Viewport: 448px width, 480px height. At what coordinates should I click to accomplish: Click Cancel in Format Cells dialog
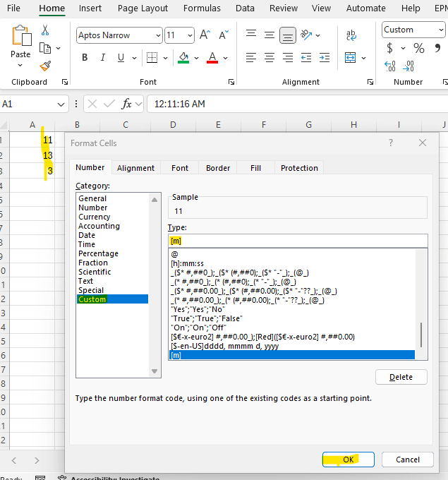408,460
